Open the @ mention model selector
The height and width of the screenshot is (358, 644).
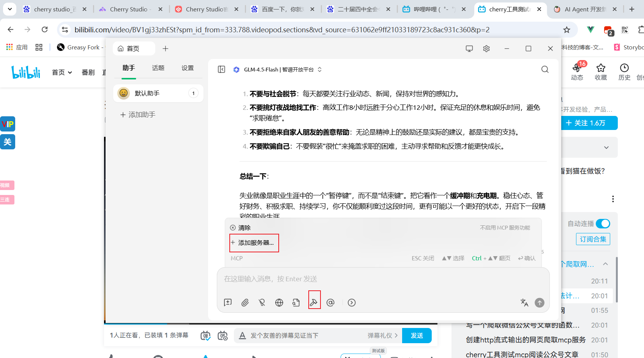pos(330,302)
